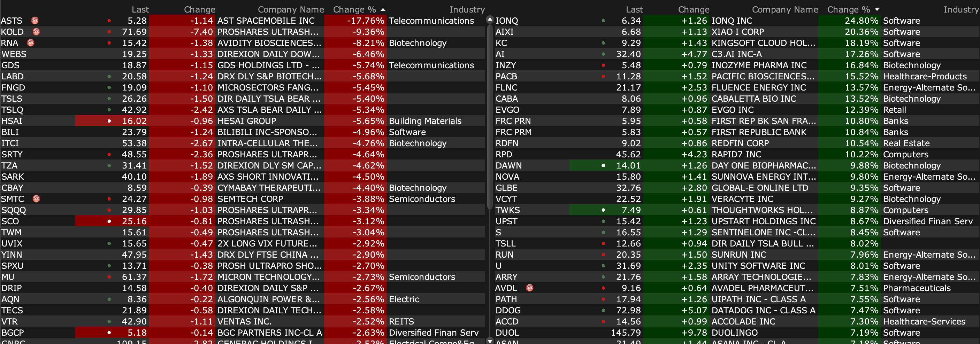The height and width of the screenshot is (344, 980).
Task: Select the DDOG ticker in gainers list
Action: coord(508,310)
